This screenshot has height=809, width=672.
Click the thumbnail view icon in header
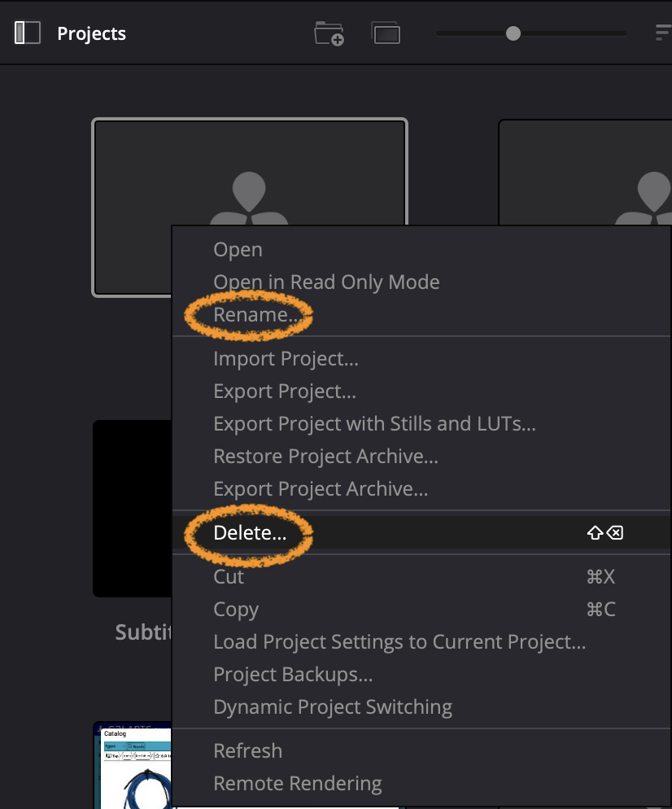(386, 33)
